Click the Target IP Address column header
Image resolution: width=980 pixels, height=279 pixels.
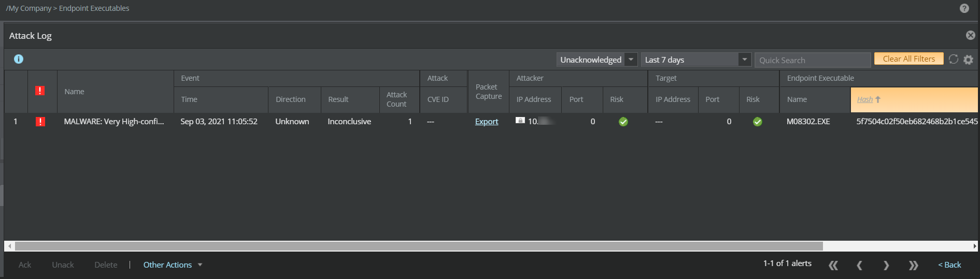click(x=673, y=99)
